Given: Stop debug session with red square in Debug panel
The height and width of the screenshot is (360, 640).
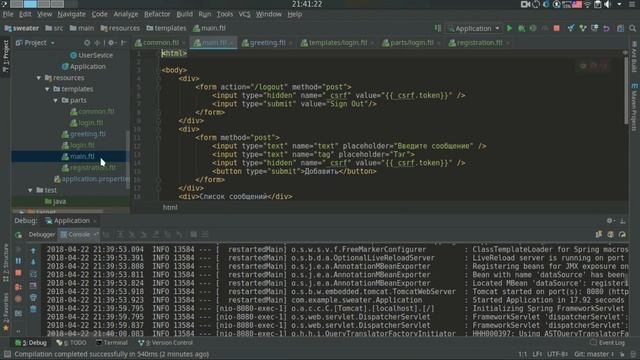Looking at the screenshot, I should pyautogui.click(x=18, y=273).
